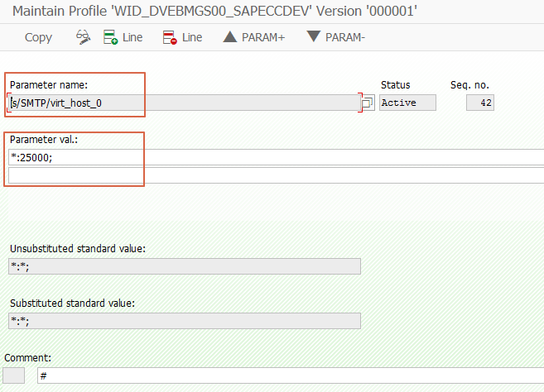
Task: Click the Comment field containing #
Action: pos(291,375)
